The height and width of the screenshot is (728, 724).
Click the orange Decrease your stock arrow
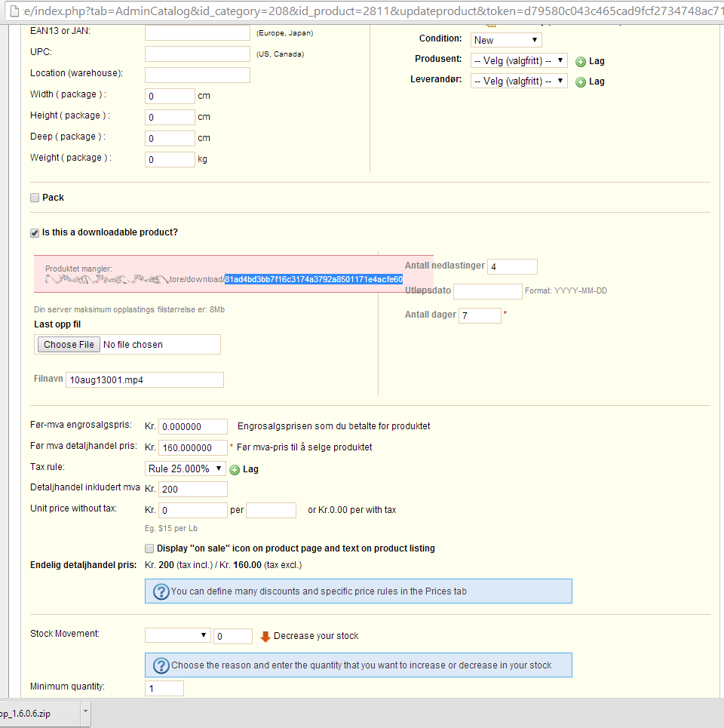click(265, 637)
